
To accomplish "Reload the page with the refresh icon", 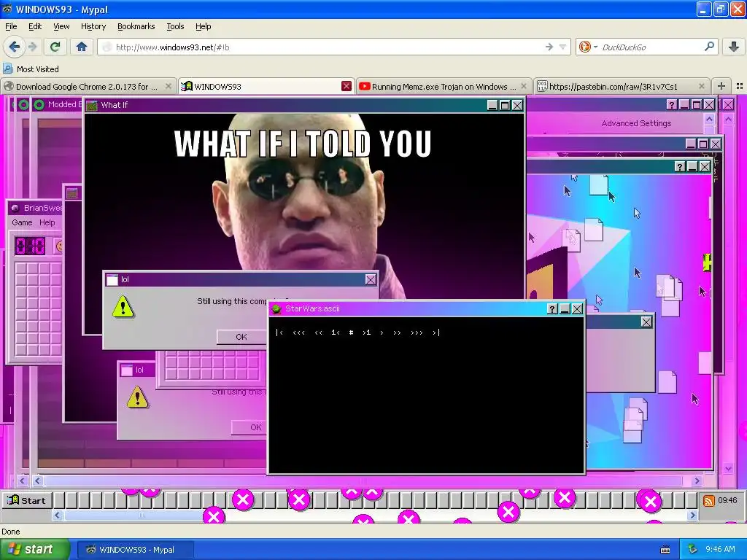I will click(55, 47).
